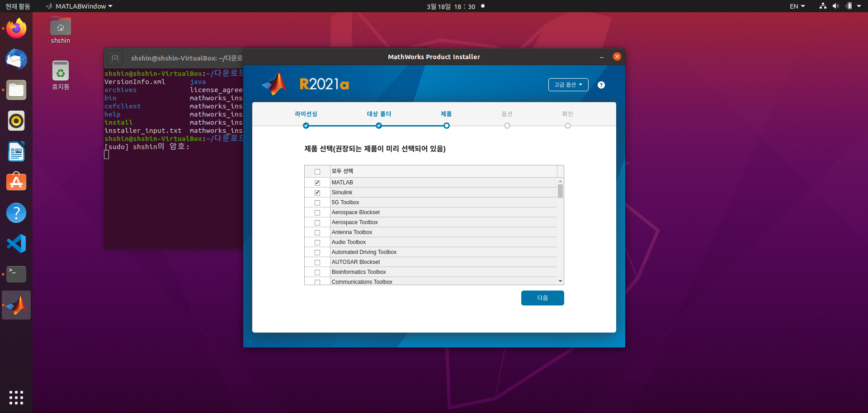Check the Aerospace Toolbox checkbox
The image size is (868, 413).
click(317, 223)
